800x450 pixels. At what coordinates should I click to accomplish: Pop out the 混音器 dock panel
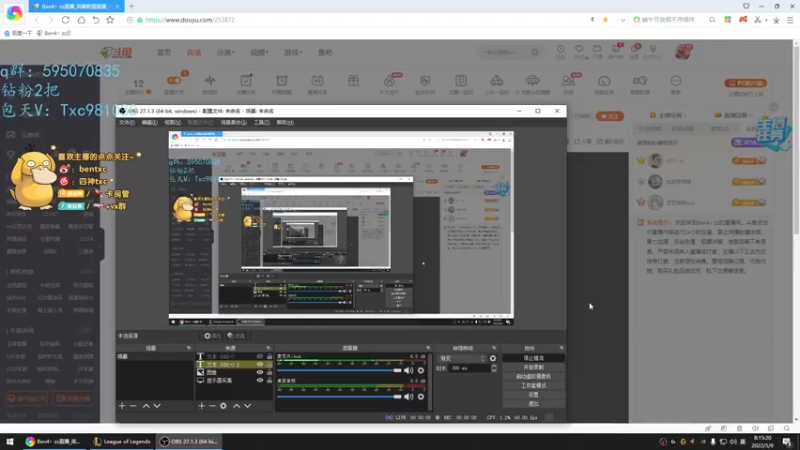(428, 348)
